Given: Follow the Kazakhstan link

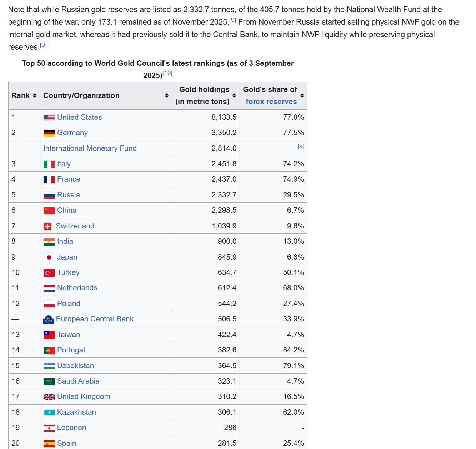Looking at the screenshot, I should pos(76,412).
